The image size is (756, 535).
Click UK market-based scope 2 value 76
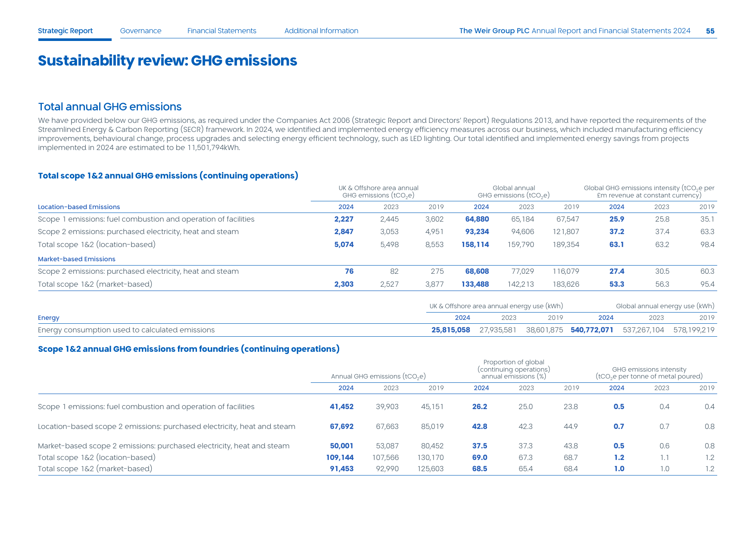(x=349, y=271)
